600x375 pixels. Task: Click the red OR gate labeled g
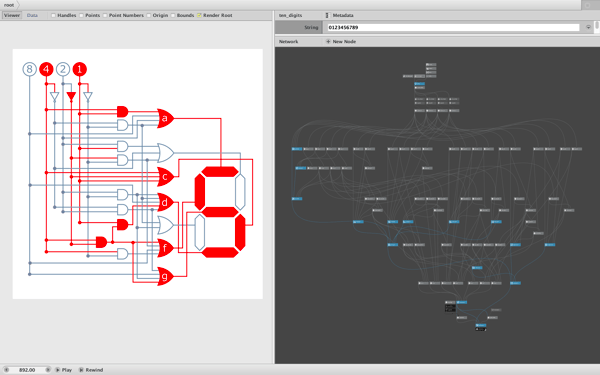coord(165,276)
